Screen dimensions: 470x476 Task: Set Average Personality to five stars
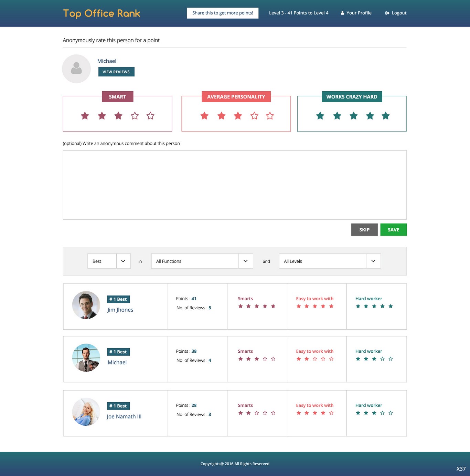tap(270, 116)
